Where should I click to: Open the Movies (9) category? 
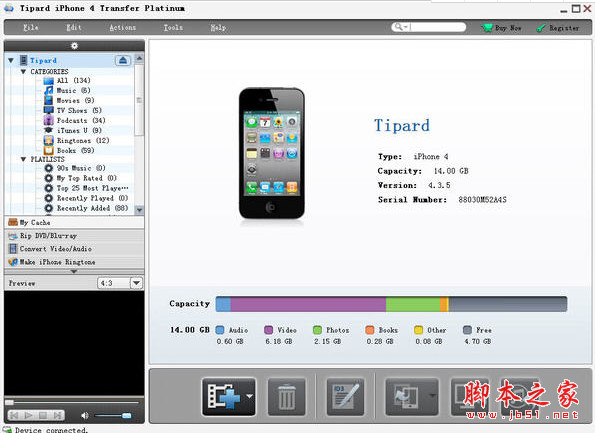(x=69, y=101)
